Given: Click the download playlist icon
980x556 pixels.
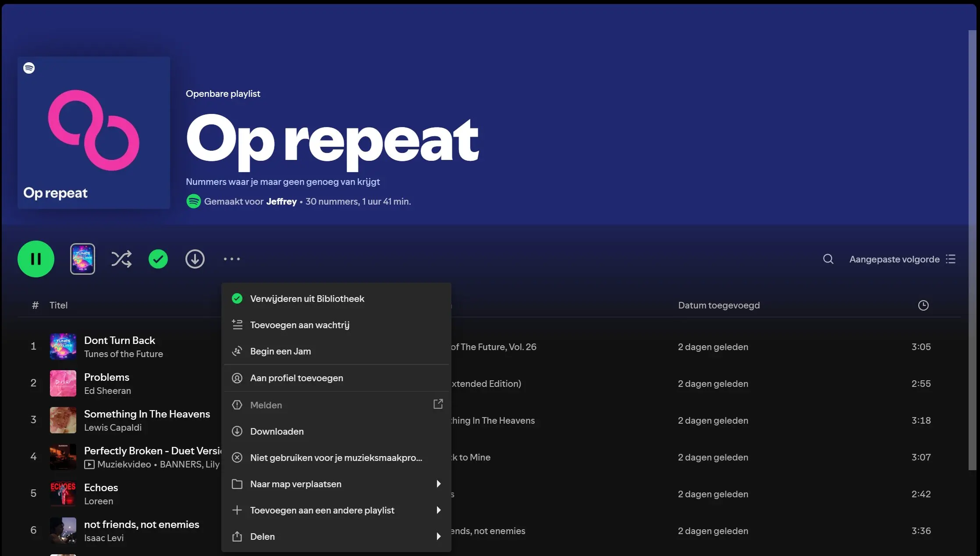Looking at the screenshot, I should point(195,259).
